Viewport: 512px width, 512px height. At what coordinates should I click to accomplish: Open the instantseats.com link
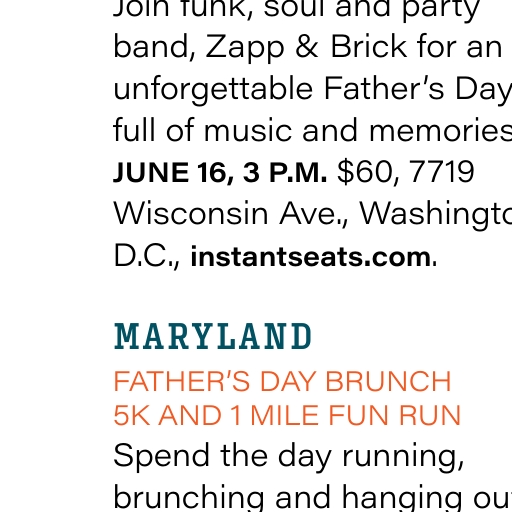[311, 257]
